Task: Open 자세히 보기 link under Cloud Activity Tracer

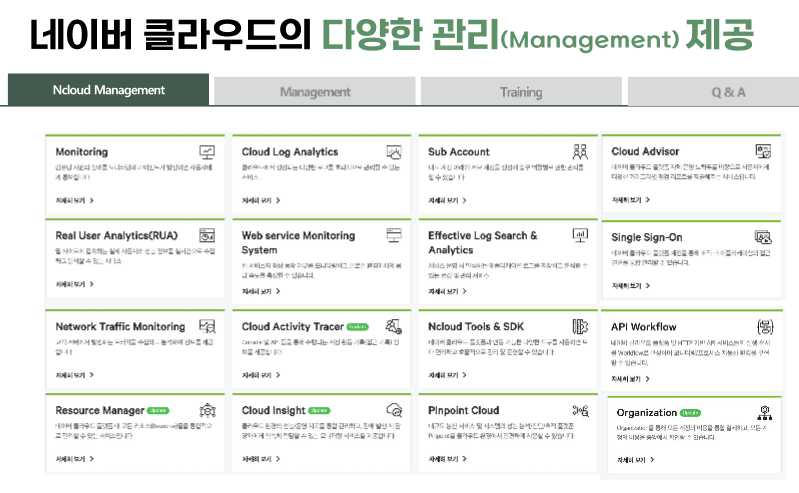Action: pyautogui.click(x=261, y=375)
